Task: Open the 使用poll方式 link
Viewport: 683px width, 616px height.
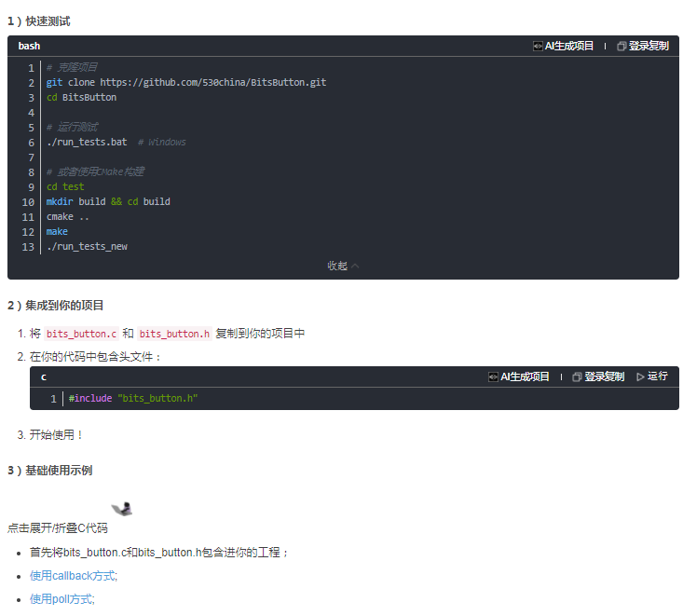Action: [x=61, y=599]
